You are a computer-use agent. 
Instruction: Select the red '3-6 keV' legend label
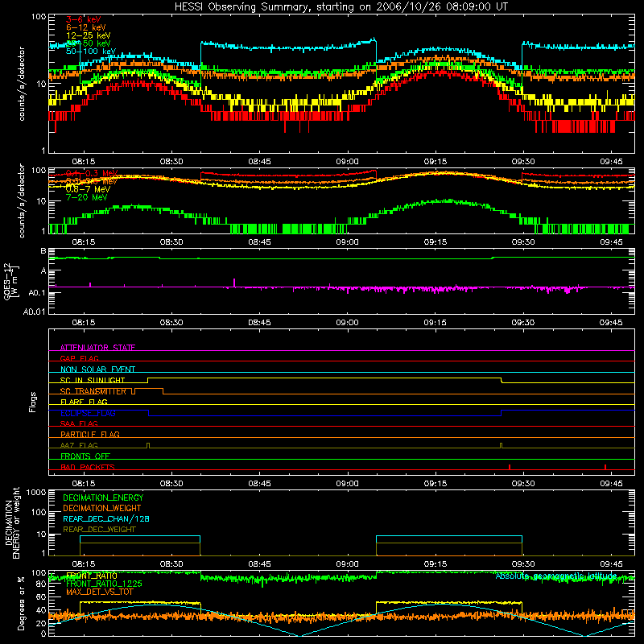pos(84,19)
